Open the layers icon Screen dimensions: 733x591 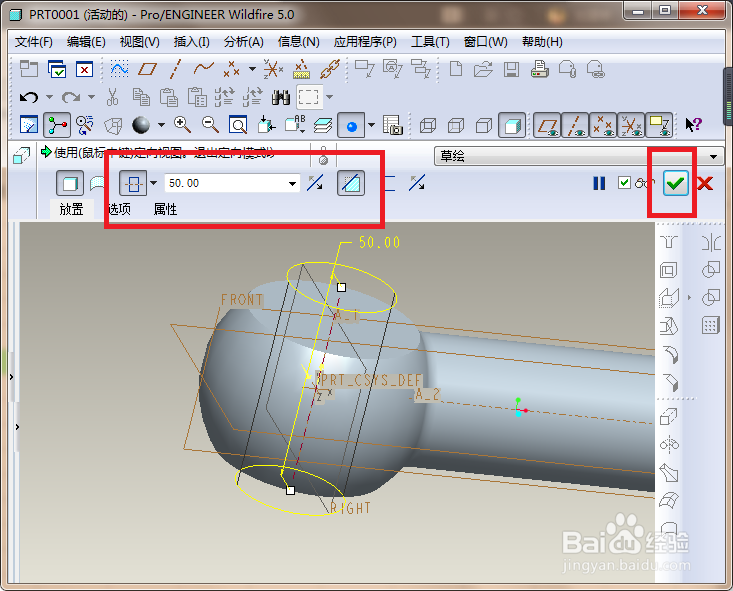click(x=323, y=125)
